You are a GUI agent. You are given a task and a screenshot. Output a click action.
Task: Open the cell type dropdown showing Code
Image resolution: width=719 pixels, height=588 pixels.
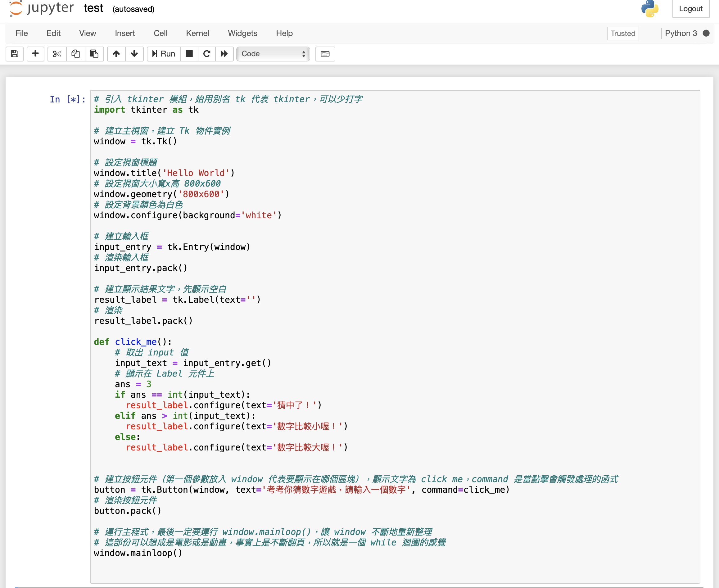[x=273, y=54]
